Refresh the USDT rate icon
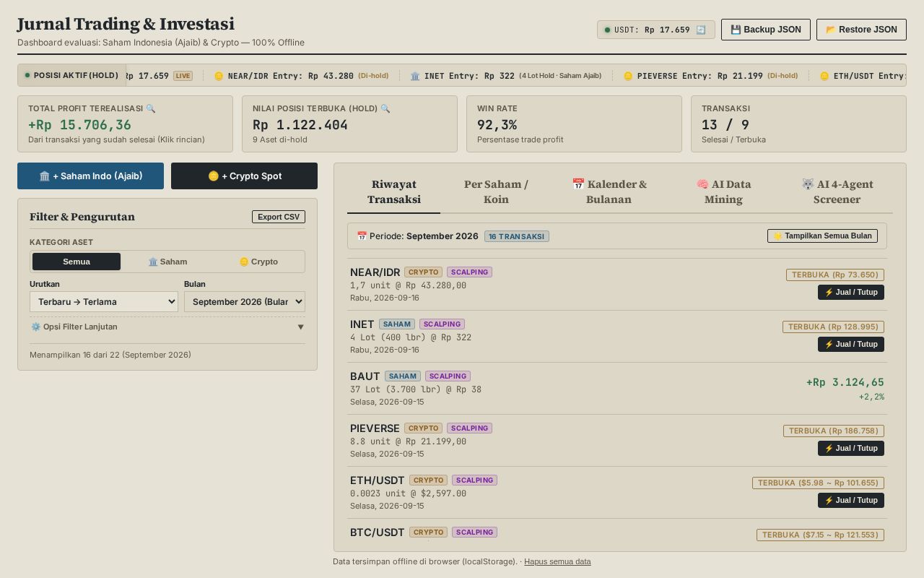 (x=700, y=30)
